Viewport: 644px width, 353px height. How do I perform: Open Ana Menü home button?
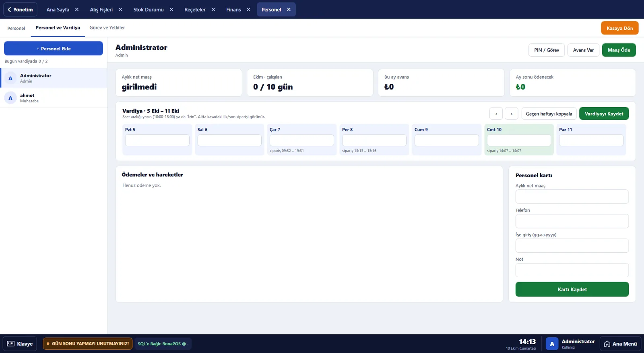tap(620, 344)
